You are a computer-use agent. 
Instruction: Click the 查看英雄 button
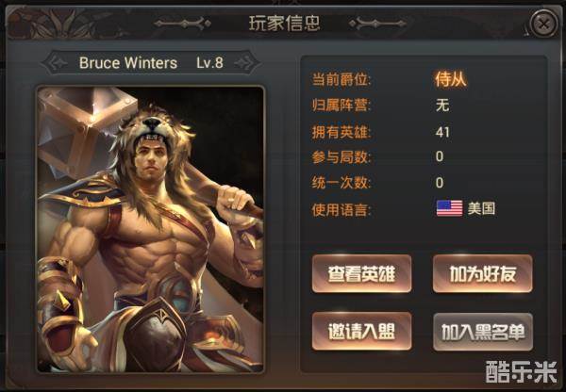[x=361, y=273]
